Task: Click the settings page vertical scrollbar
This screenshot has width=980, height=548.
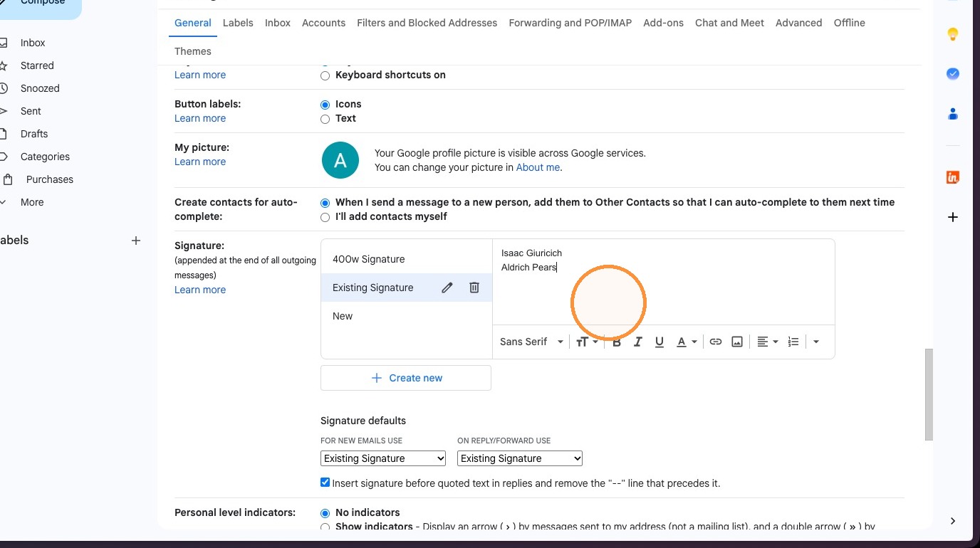Action: point(929,395)
